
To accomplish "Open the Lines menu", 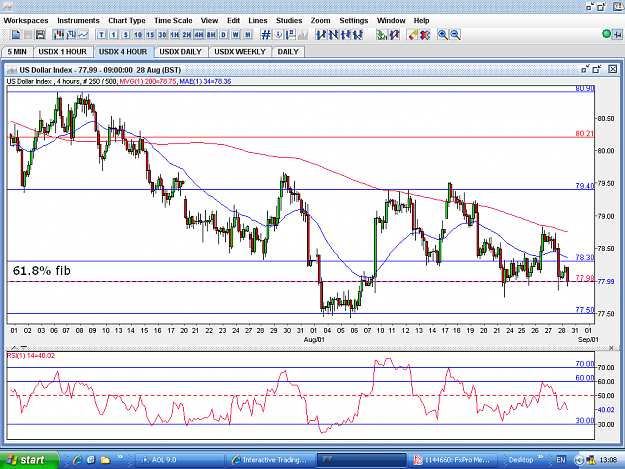I will (x=257, y=21).
